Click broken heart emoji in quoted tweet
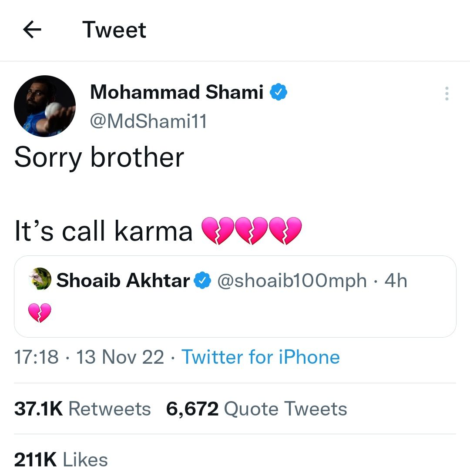The height and width of the screenshot is (476, 470). coord(40,313)
